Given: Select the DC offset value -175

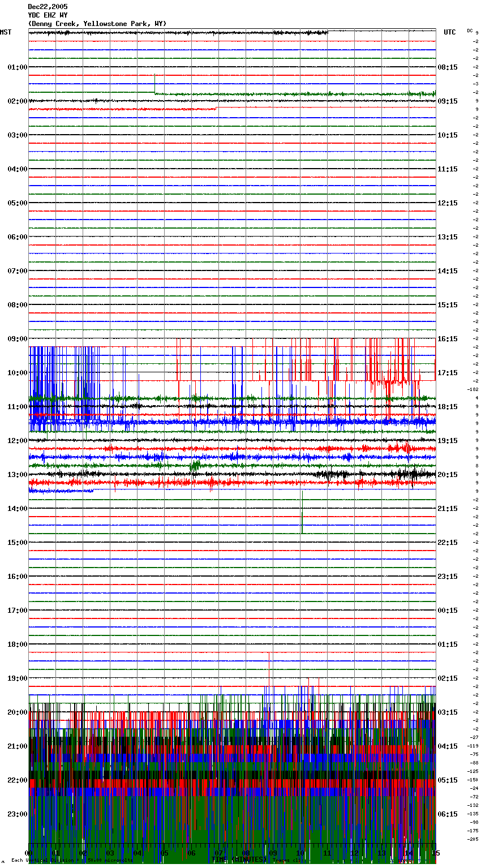Looking at the screenshot, I should [473, 831].
